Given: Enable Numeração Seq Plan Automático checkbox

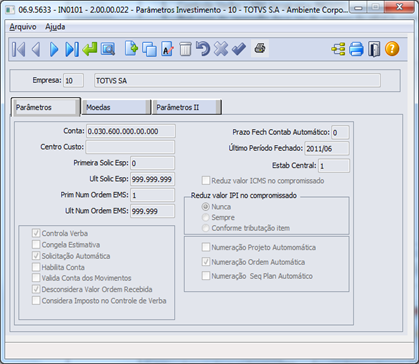Looking at the screenshot, I should tap(206, 276).
